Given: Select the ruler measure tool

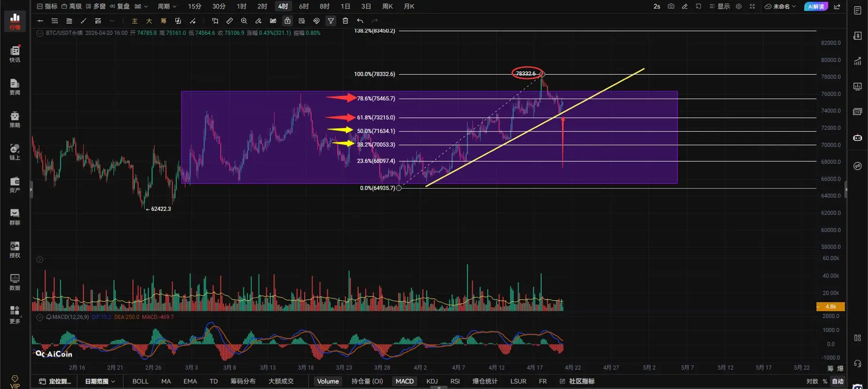Looking at the screenshot, I should pos(230,21).
